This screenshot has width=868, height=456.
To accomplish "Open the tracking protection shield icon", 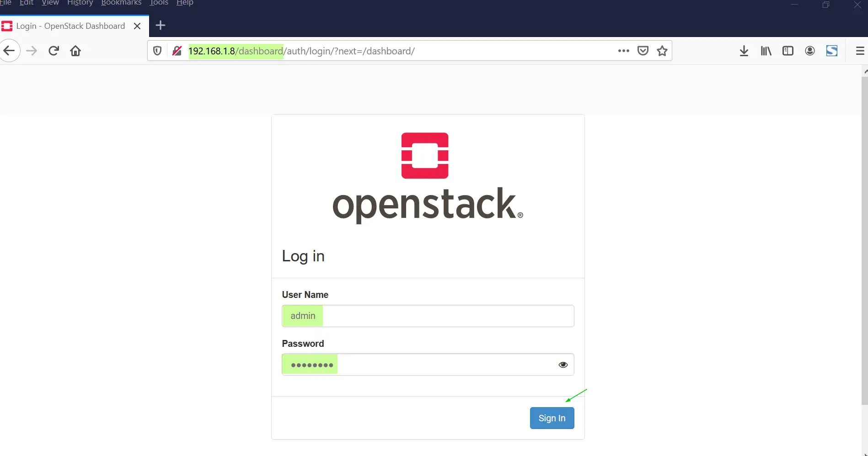I will click(157, 51).
